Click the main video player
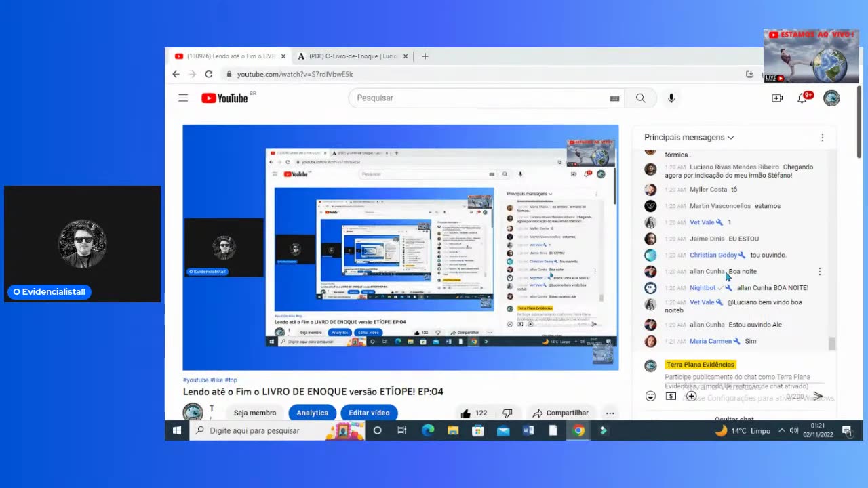Viewport: 868px width, 488px height. [400, 247]
